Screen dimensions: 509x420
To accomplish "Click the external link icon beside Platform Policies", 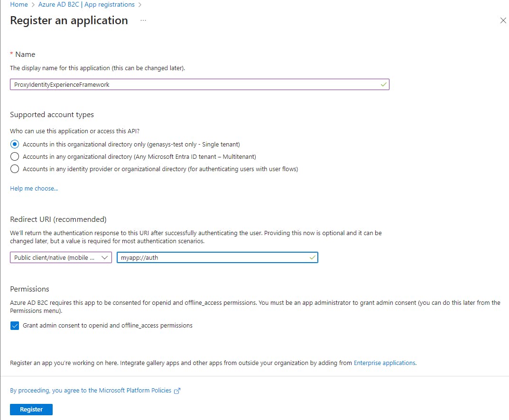I will click(177, 391).
